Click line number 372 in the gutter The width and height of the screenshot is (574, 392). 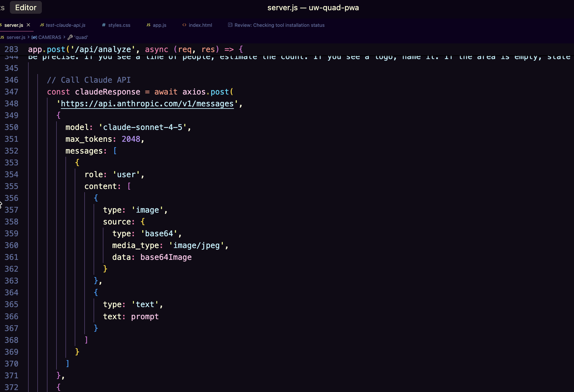pos(12,387)
